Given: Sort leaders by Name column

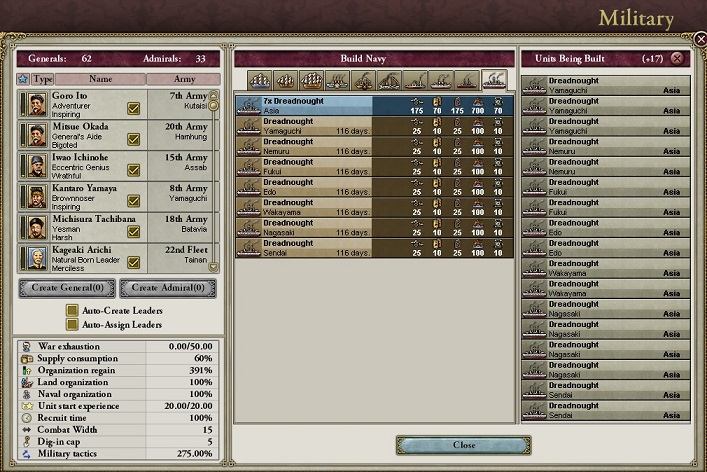Looking at the screenshot, I should tap(101, 79).
